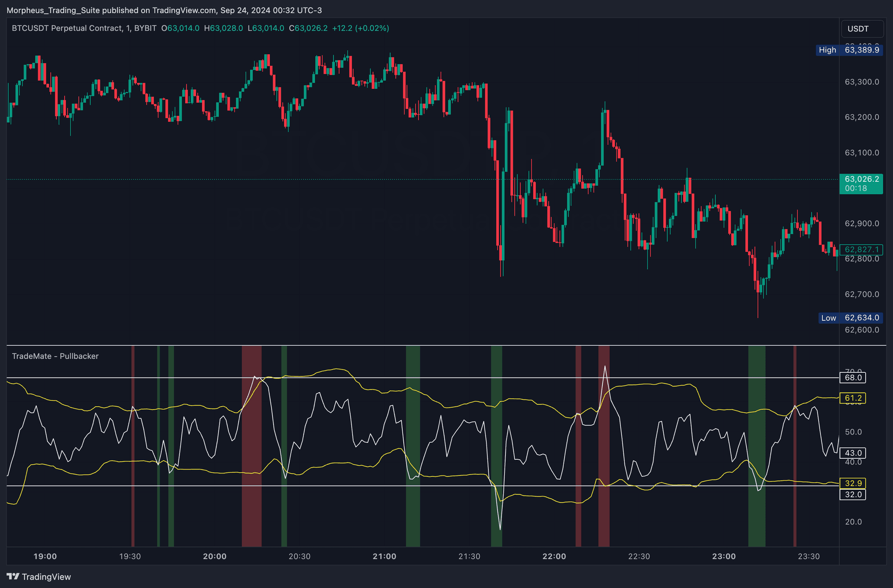Click the yellow 61.2 band value label
The image size is (893, 588).
point(853,398)
